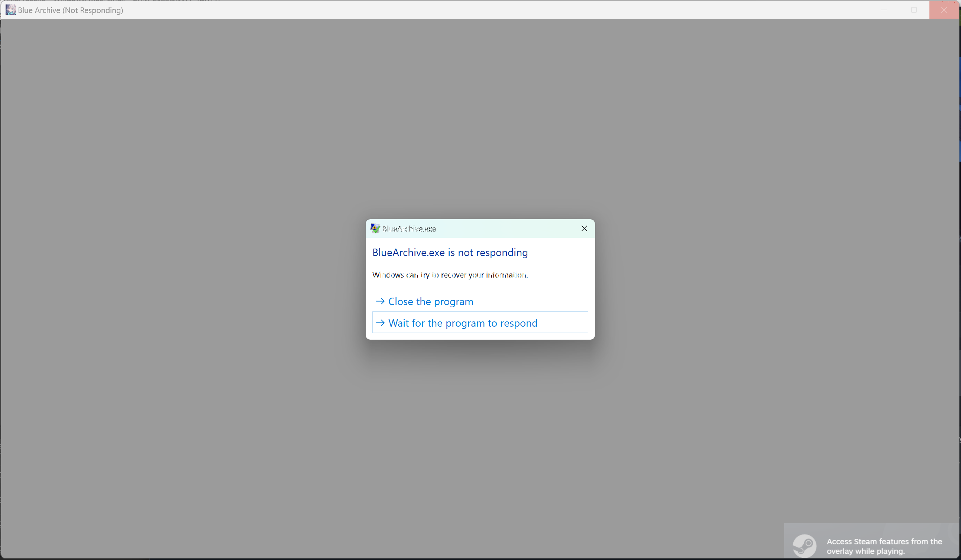Click the Blue Archive window app icon
Image resolution: width=961 pixels, height=560 pixels.
11,10
